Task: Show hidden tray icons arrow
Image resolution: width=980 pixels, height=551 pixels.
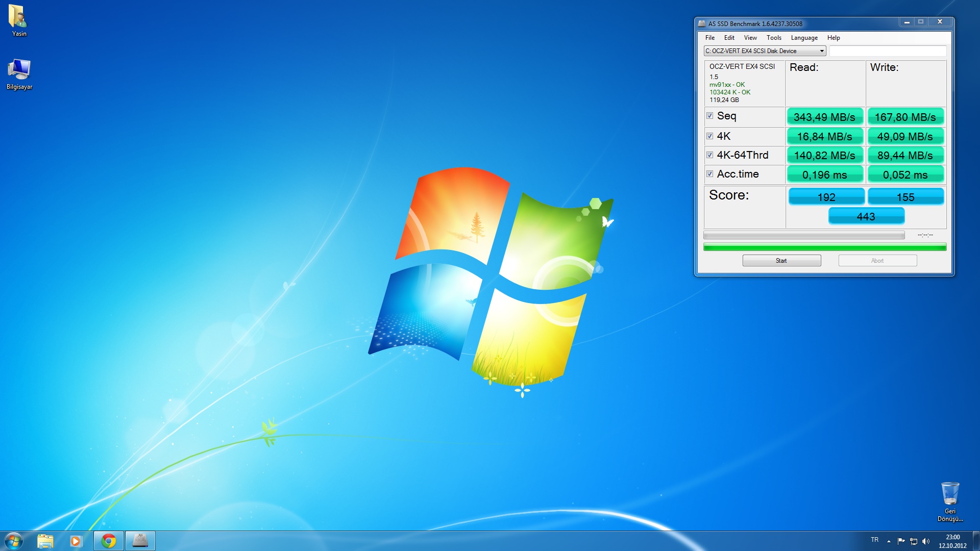Action: click(889, 541)
